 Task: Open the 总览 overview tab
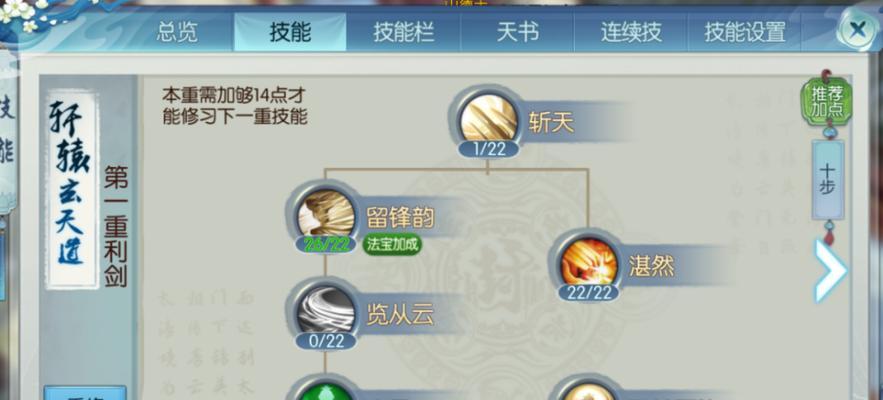pos(177,32)
